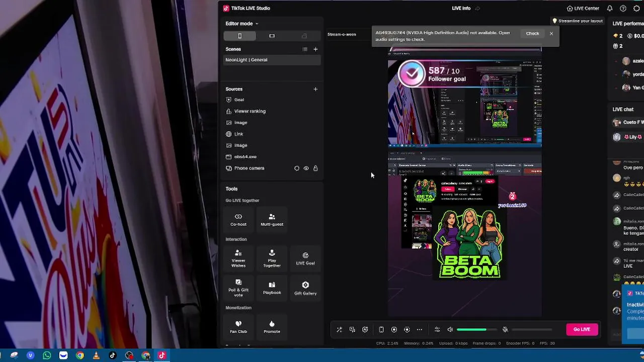Add a new source with plus icon
Image resolution: width=644 pixels, height=362 pixels.
point(315,89)
